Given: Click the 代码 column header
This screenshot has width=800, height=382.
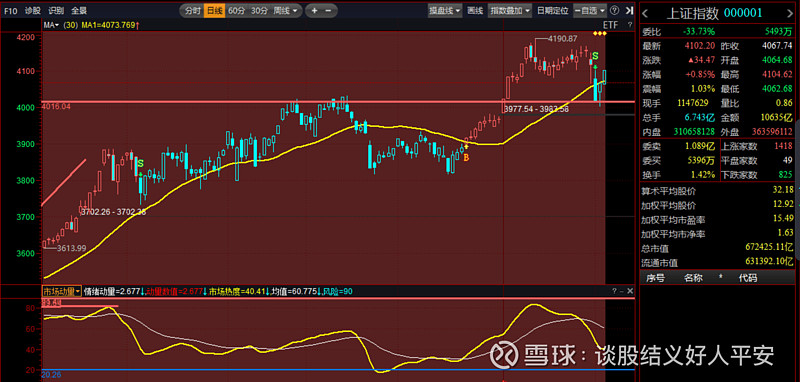Looking at the screenshot, I should [747, 278].
